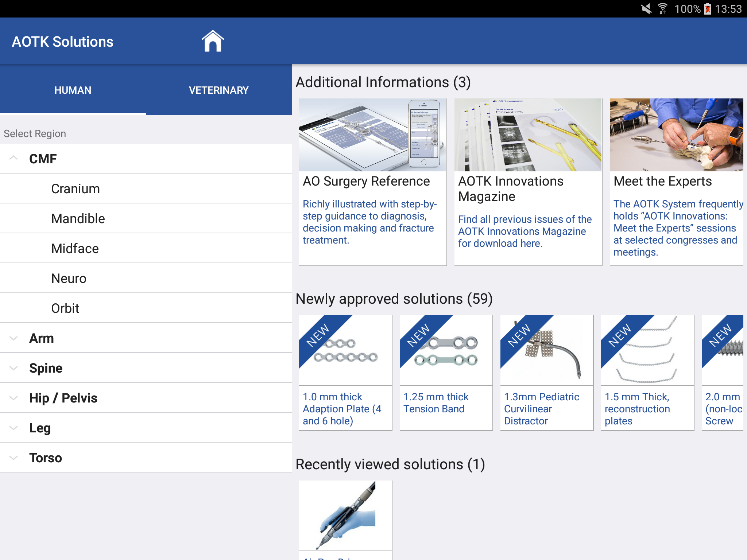Open 1.25 mm thick Tension Band thumbnail
Viewport: 747px width, 560px height.
[x=446, y=350]
